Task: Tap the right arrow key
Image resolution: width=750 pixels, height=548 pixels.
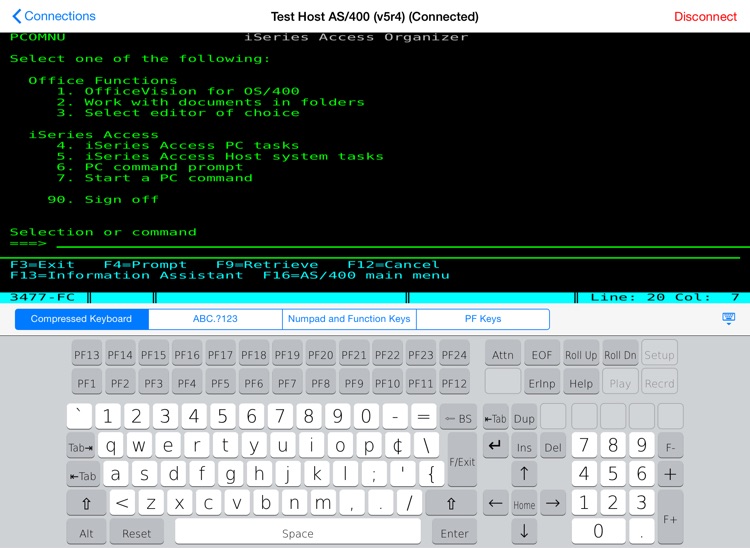Action: coord(553,503)
